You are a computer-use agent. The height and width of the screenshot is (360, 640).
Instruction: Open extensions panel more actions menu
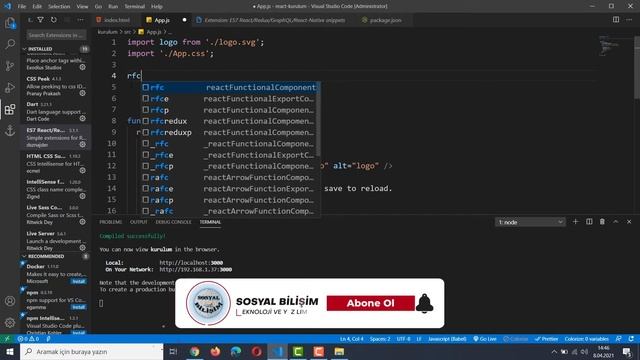click(80, 20)
